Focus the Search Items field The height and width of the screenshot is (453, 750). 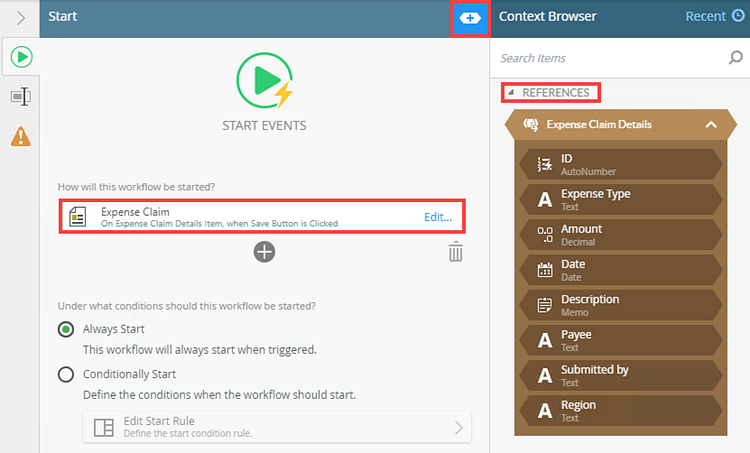point(611,58)
